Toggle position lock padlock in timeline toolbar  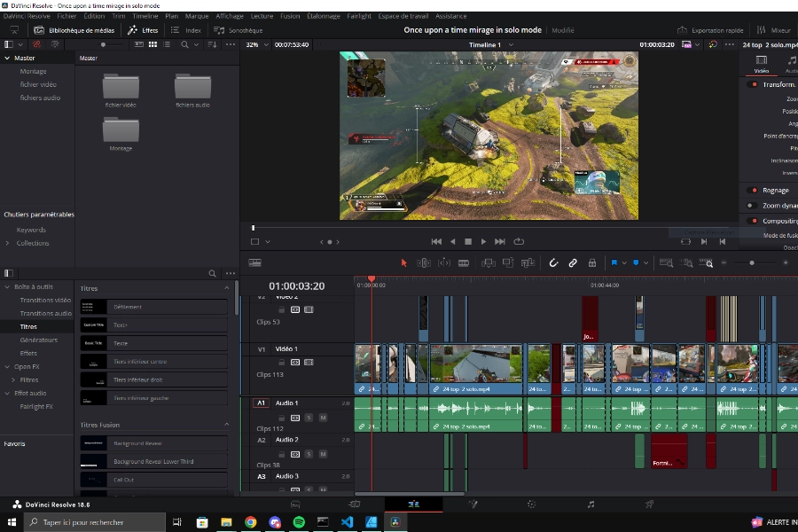coord(592,262)
